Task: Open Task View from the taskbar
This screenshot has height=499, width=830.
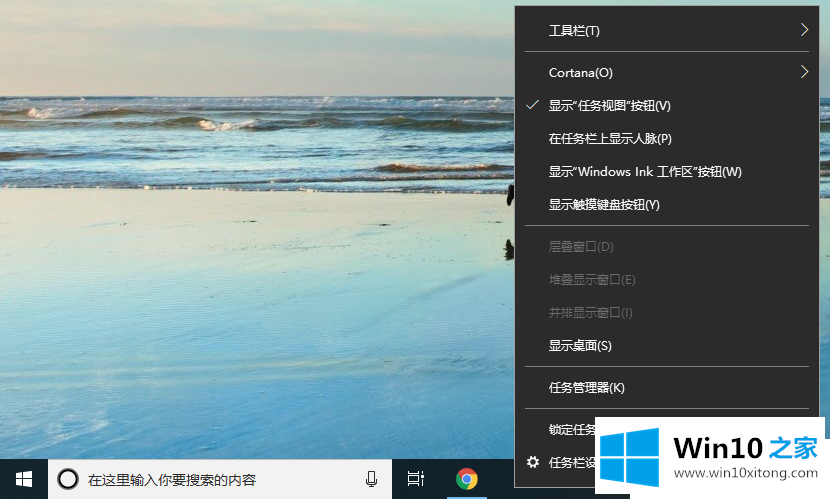Action: [416, 480]
